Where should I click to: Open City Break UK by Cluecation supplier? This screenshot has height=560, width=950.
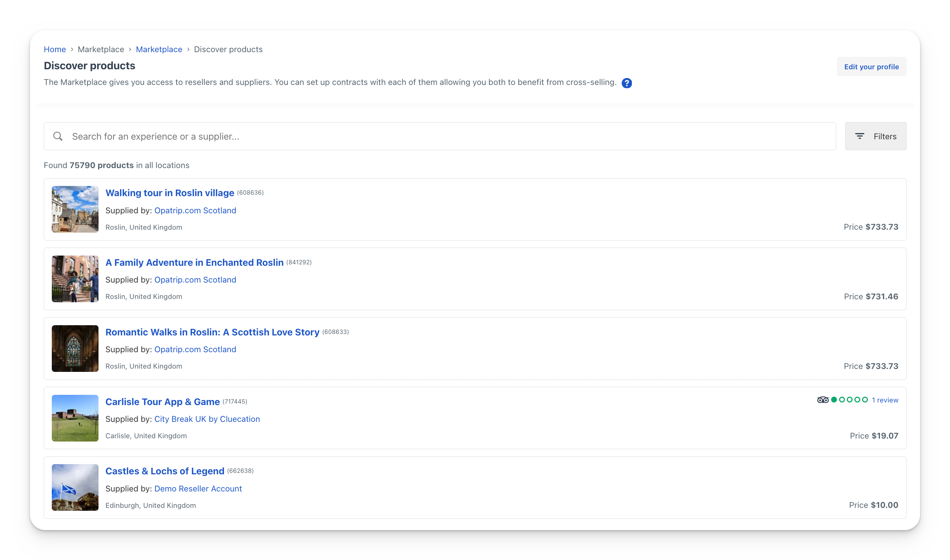pos(207,419)
